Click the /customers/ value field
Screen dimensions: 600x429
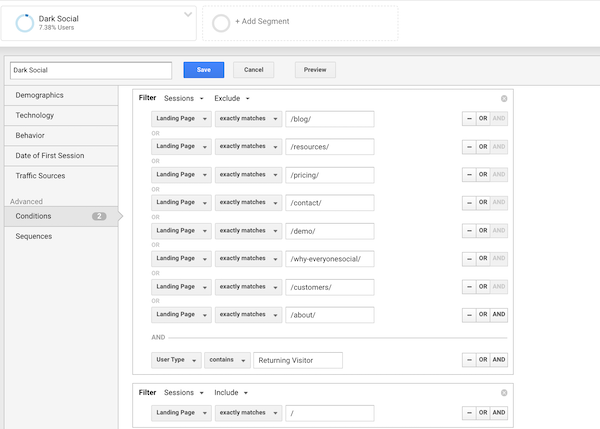click(330, 287)
